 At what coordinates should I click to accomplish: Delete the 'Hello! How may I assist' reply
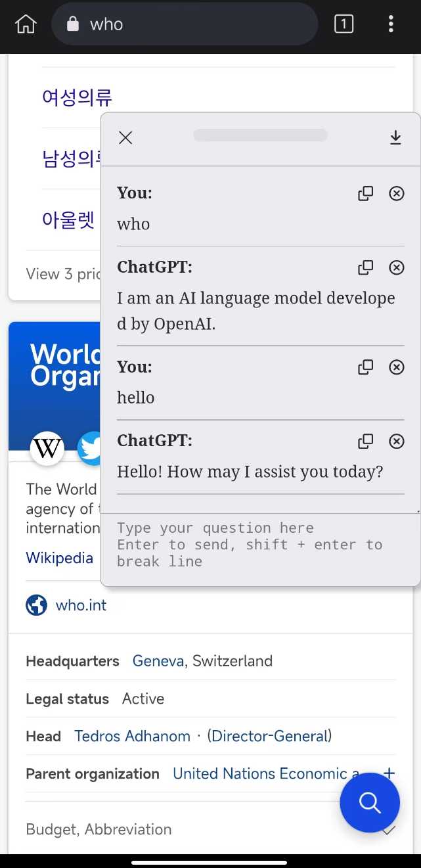tap(397, 441)
